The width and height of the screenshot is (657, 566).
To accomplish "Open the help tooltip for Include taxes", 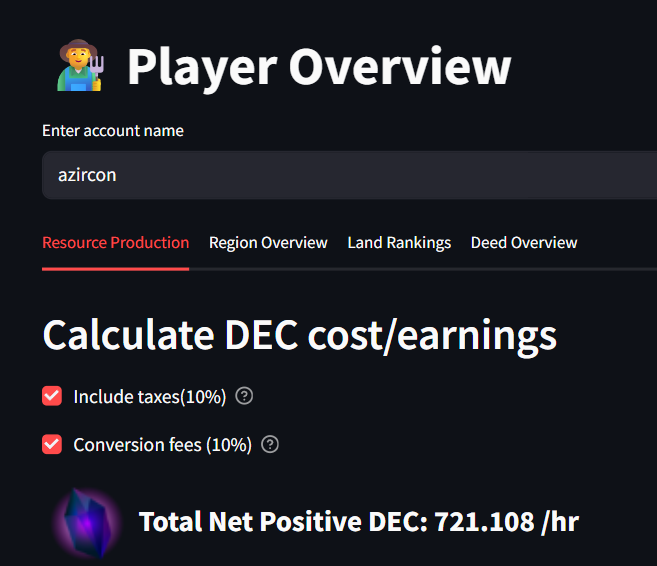I will 244,396.
